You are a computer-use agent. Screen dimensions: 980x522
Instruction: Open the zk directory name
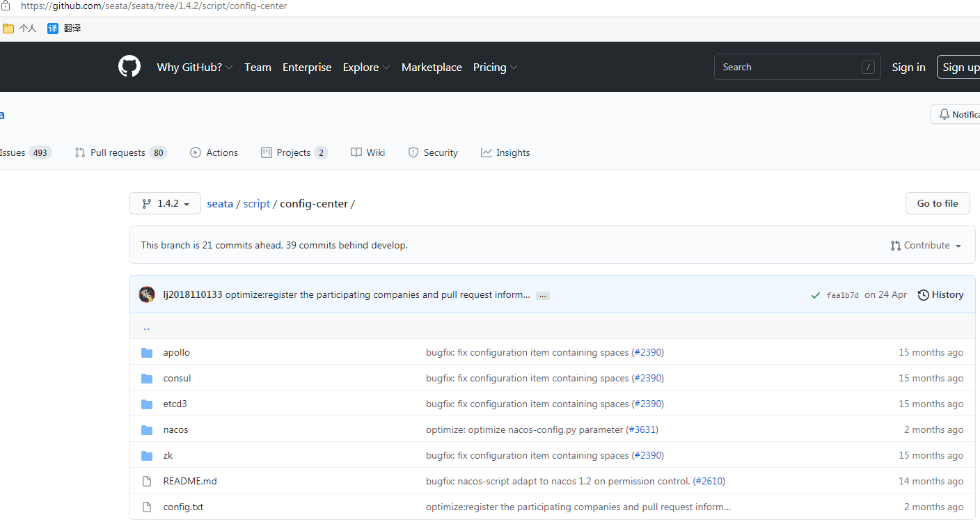tap(168, 456)
